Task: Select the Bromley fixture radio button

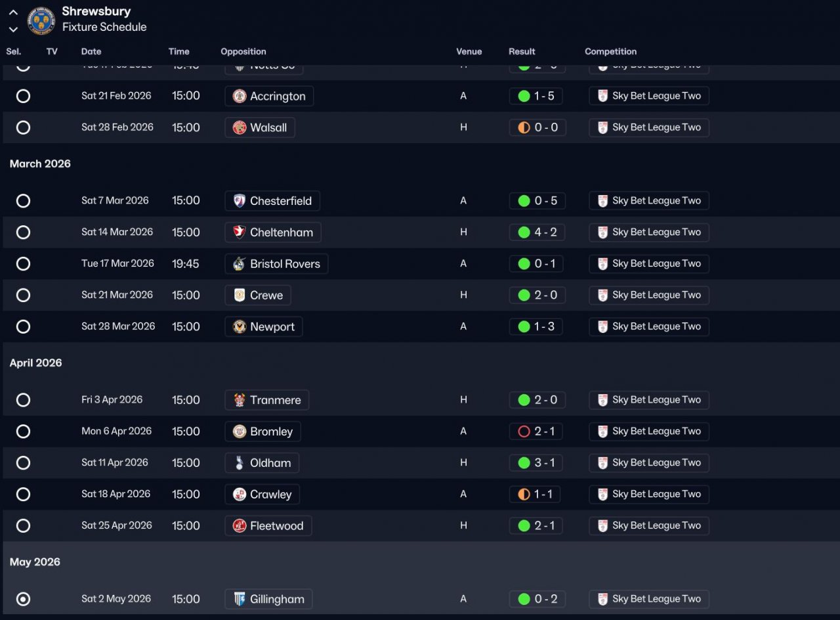Action: pyautogui.click(x=23, y=432)
